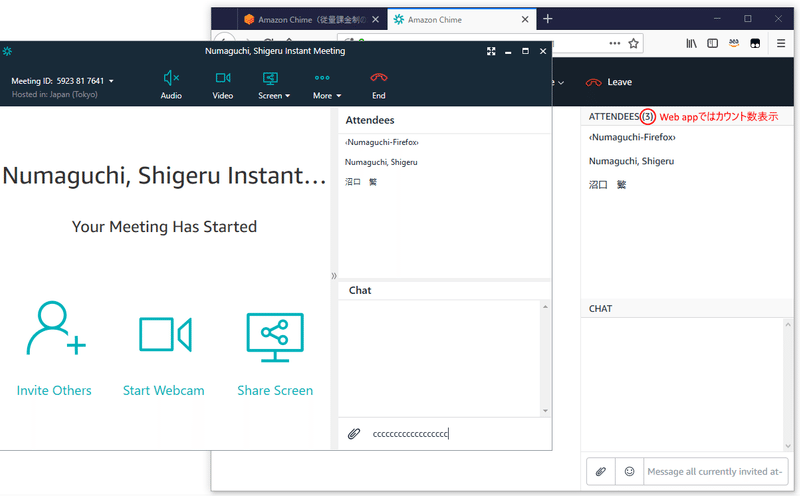This screenshot has width=800, height=496.
Task: Attach a file in the web app chat
Action: [x=601, y=472]
